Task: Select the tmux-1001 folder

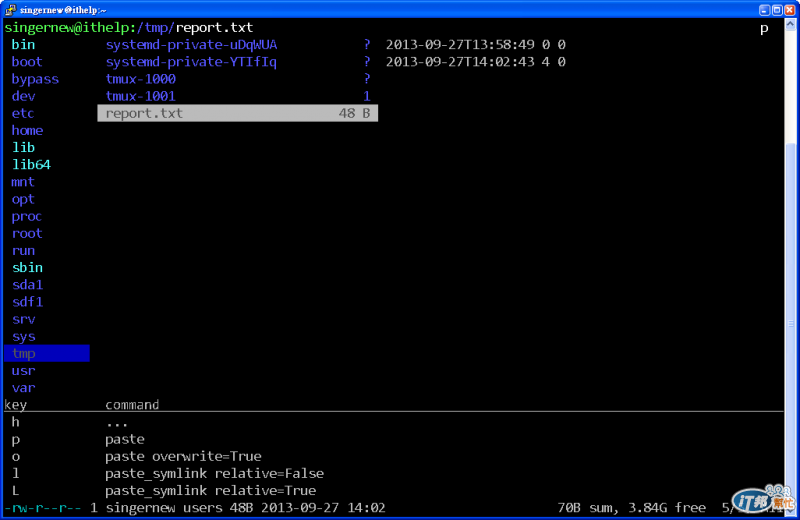Action: pyautogui.click(x=140, y=96)
